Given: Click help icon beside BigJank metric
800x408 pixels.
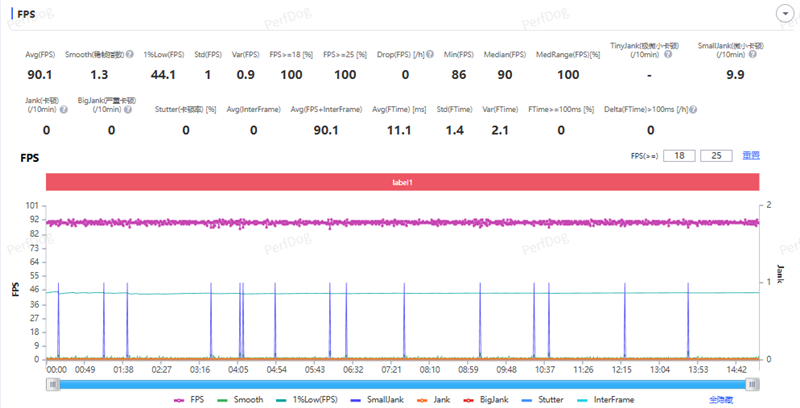Looking at the screenshot, I should [x=129, y=109].
